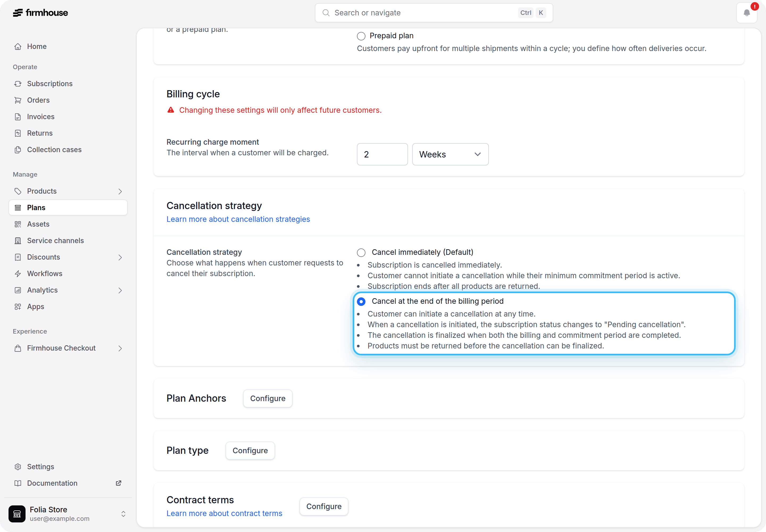Click the Orders cart icon

(x=18, y=100)
